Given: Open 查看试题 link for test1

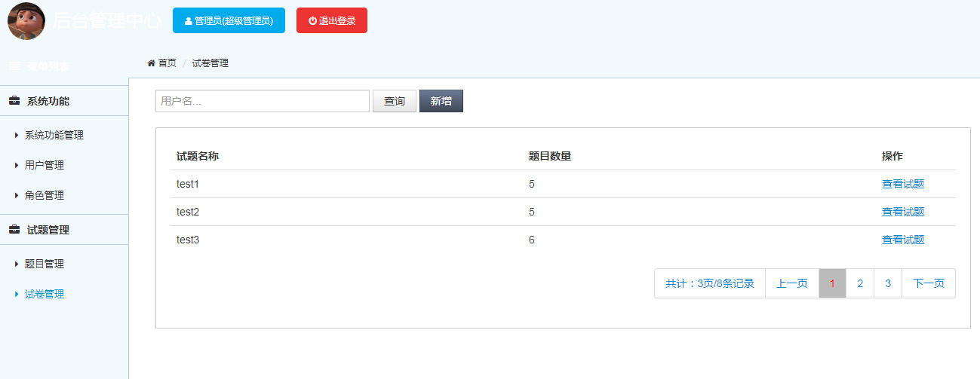Looking at the screenshot, I should point(903,184).
